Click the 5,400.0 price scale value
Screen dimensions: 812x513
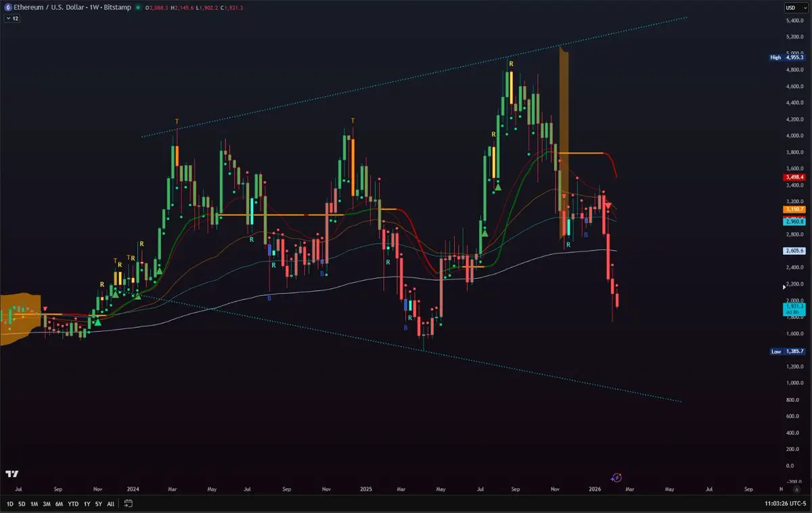click(794, 20)
